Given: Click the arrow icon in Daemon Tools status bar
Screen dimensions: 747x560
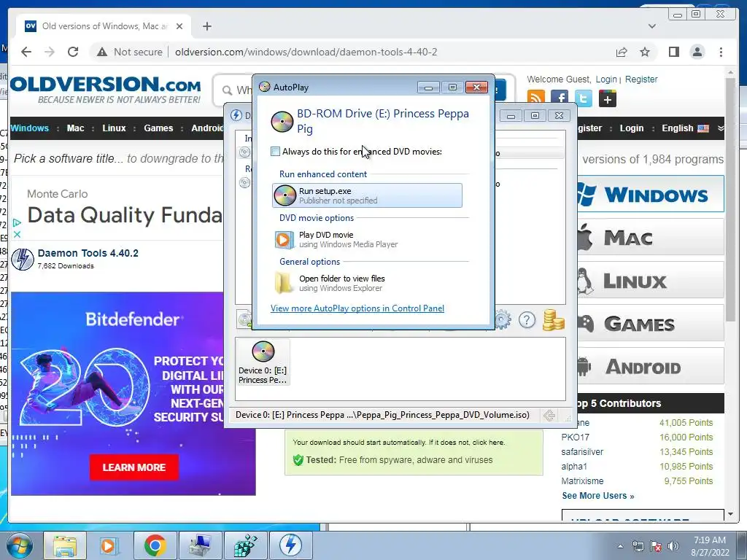Looking at the screenshot, I should (x=549, y=415).
